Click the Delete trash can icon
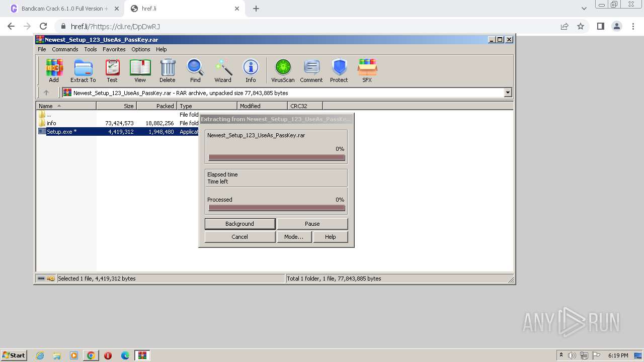 click(x=168, y=71)
